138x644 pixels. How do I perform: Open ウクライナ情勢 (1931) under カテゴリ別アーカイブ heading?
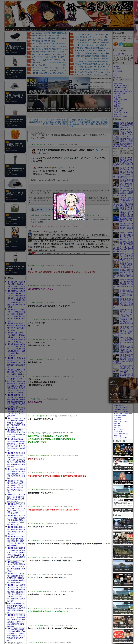point(121,86)
